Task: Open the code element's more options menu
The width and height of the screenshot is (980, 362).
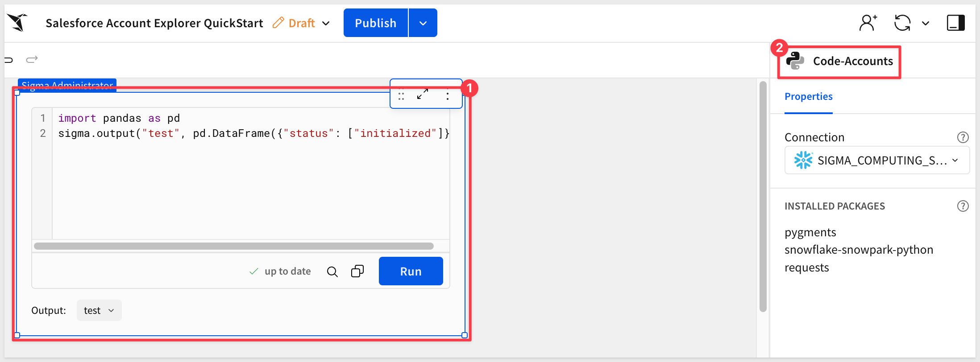Action: [448, 94]
